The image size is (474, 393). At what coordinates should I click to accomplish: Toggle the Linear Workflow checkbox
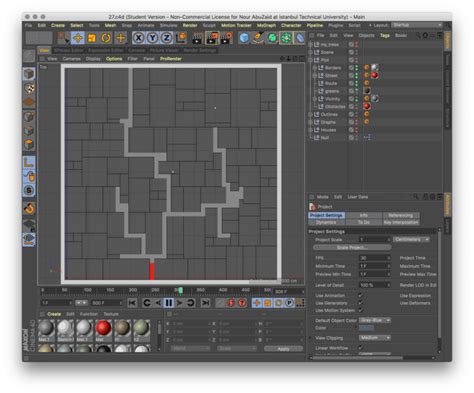(x=360, y=347)
